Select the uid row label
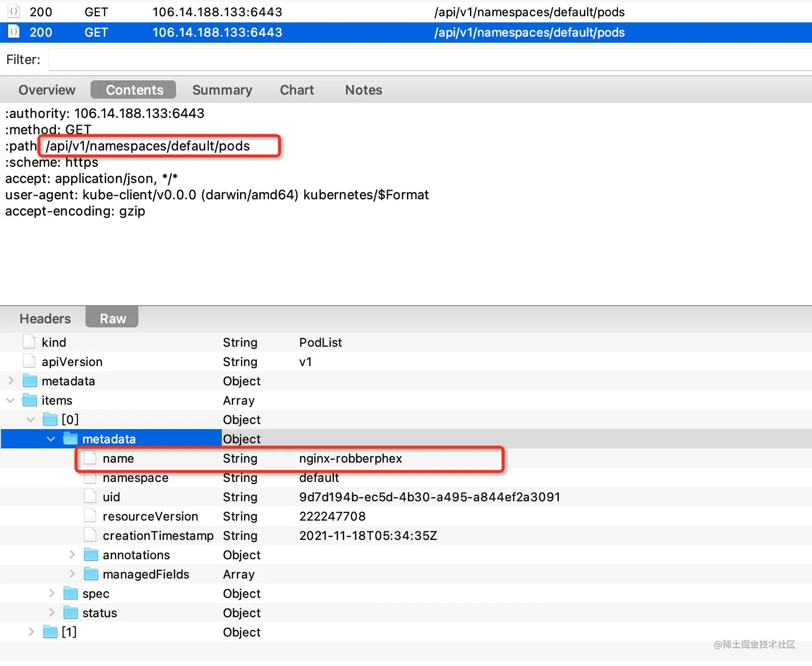The height and width of the screenshot is (666, 812). click(111, 497)
